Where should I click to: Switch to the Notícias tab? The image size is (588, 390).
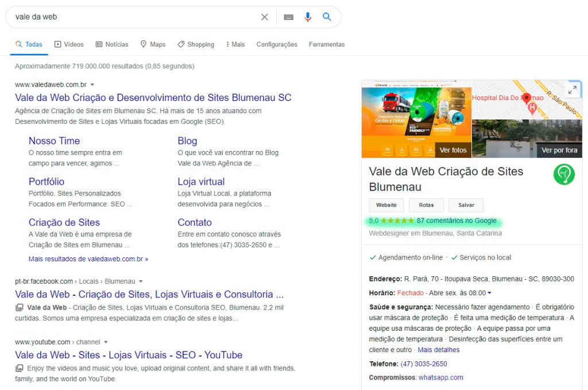(112, 44)
